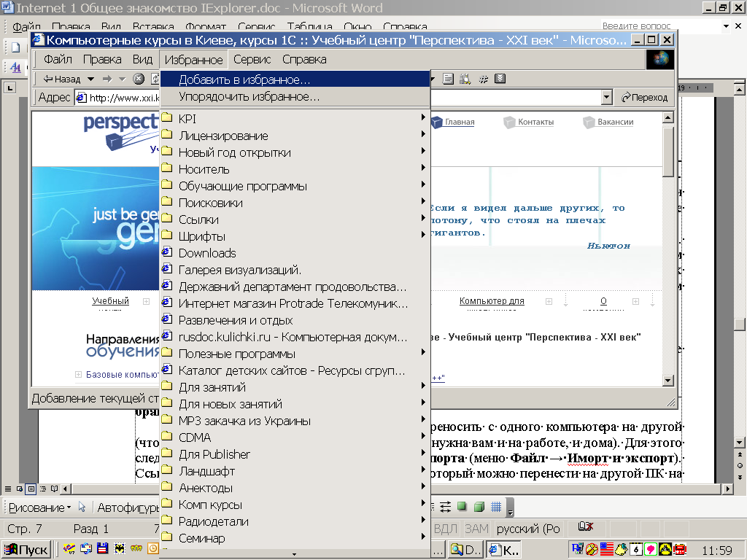Open the Downloads favorite link

295,253
